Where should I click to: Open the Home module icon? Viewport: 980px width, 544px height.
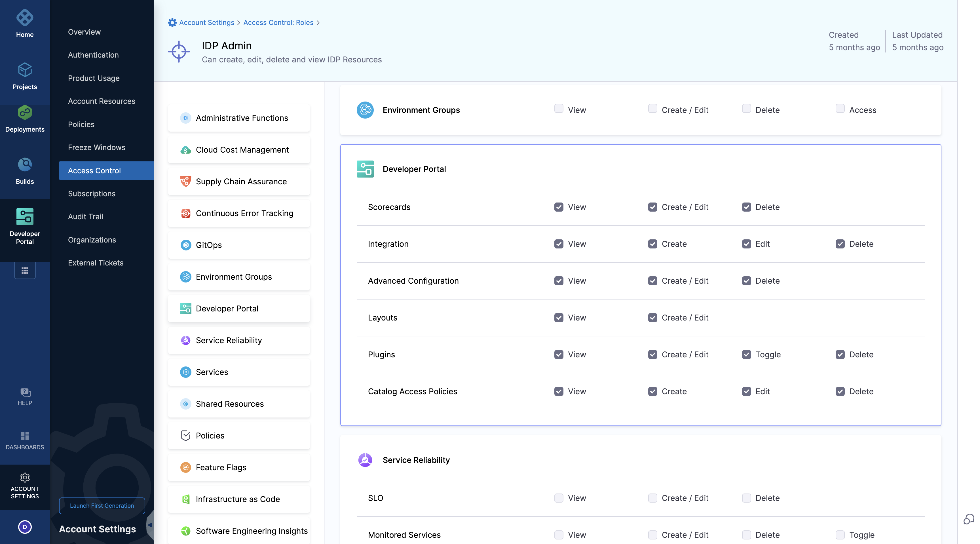coord(25,18)
